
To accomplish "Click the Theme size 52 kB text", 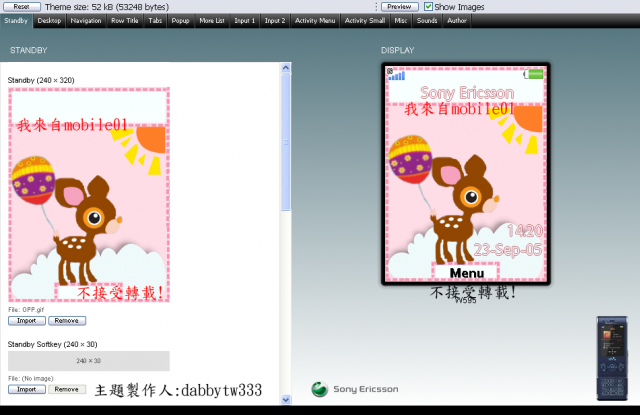I will [107, 7].
